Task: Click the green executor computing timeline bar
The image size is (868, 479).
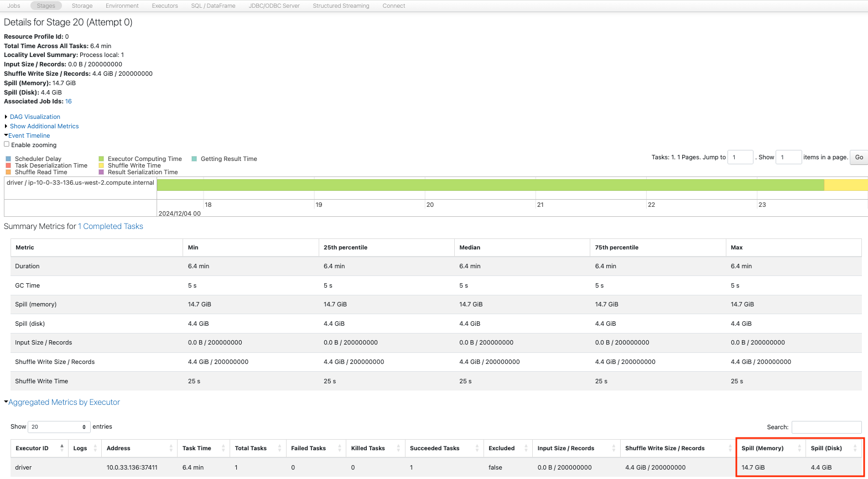Action: [491, 185]
